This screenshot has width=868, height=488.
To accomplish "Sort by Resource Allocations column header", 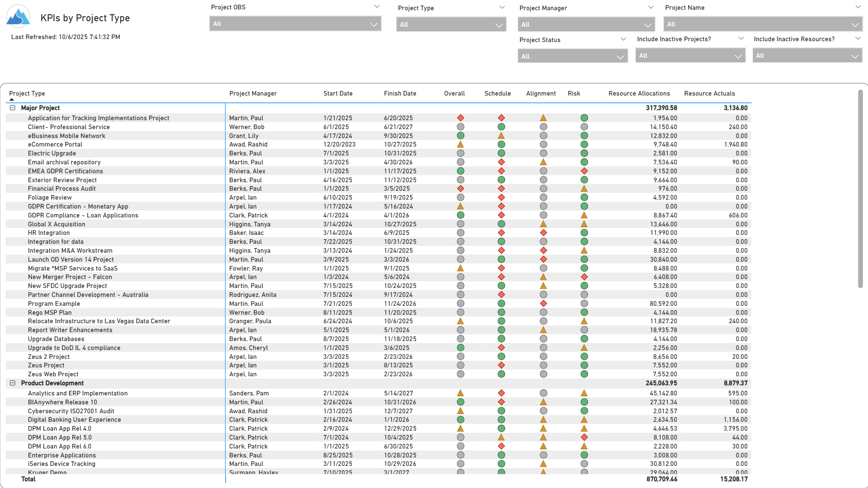I will point(639,93).
